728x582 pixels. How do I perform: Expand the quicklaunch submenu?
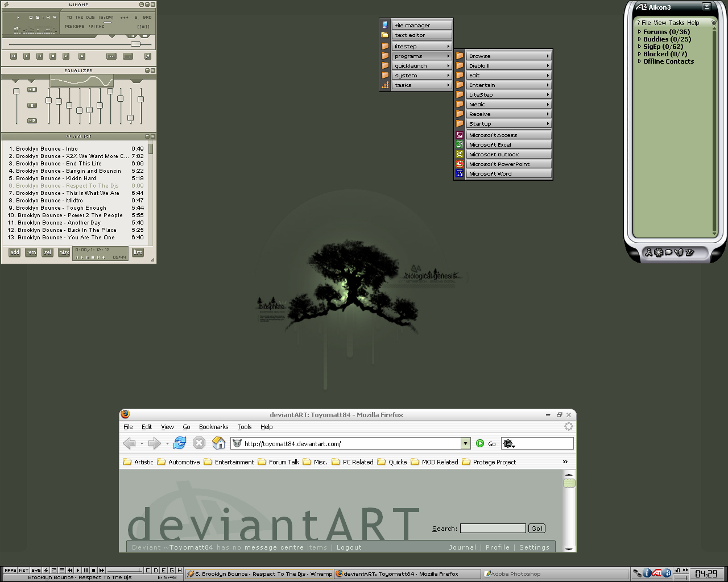click(421, 66)
